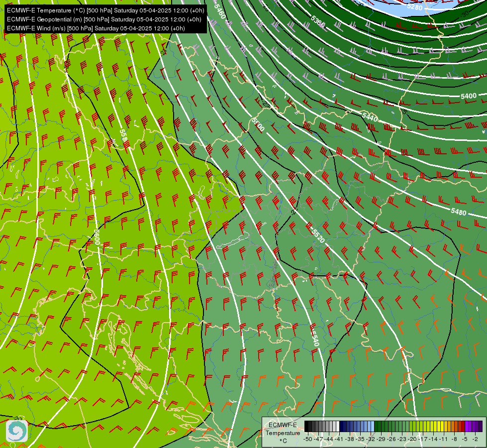The image size is (487, 448).
Task: Click the -35 value on the legend scale
Action: (361, 439)
